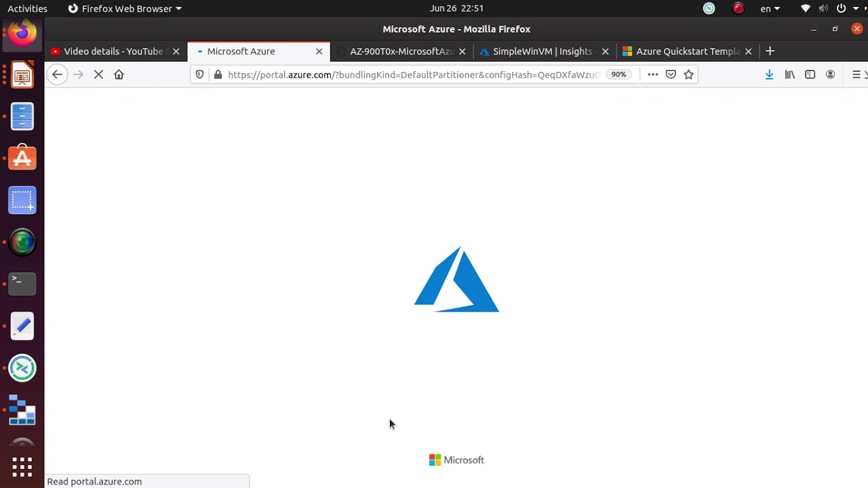Close the Azure Quickstart Templates tab
Viewport: 868px width, 488px height.
tap(748, 52)
